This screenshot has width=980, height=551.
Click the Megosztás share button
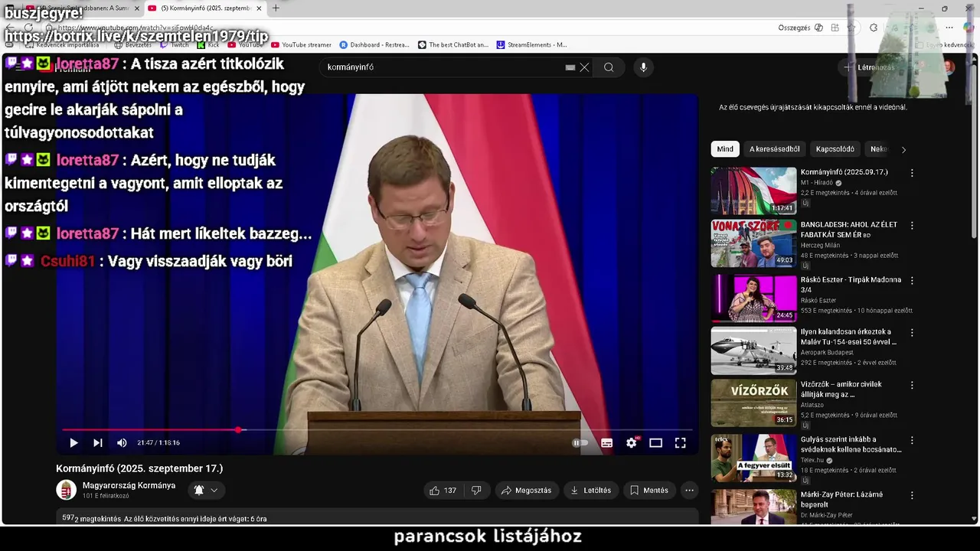point(526,491)
